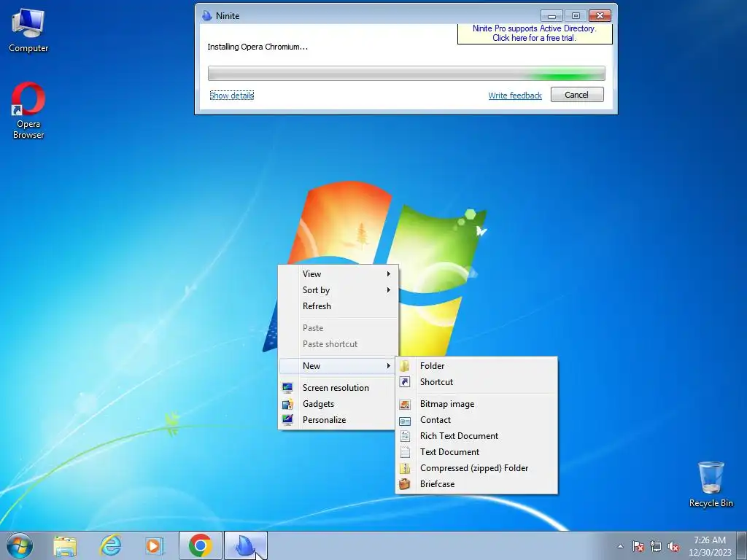Image resolution: width=747 pixels, height=560 pixels.
Task: Click the Screen resolution icon
Action: click(287, 388)
